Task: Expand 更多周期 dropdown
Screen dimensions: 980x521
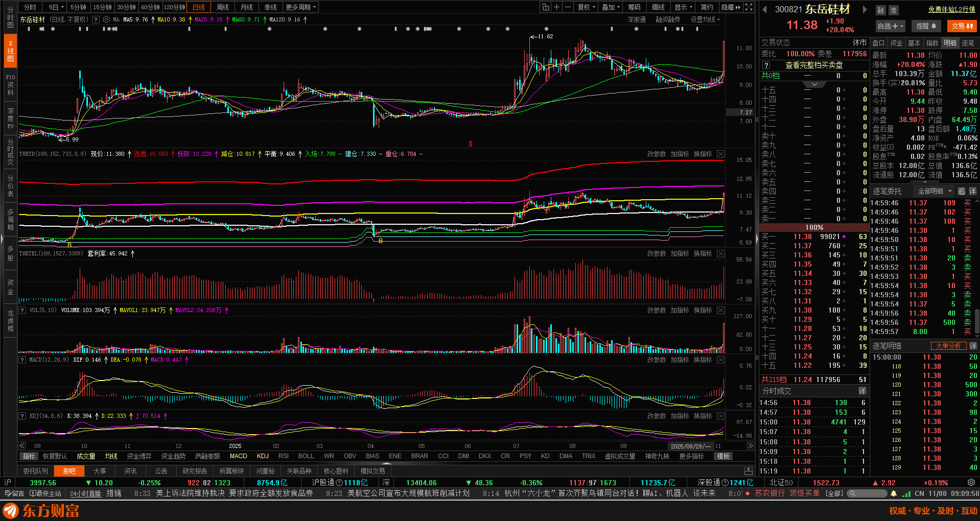Action: 301,7
